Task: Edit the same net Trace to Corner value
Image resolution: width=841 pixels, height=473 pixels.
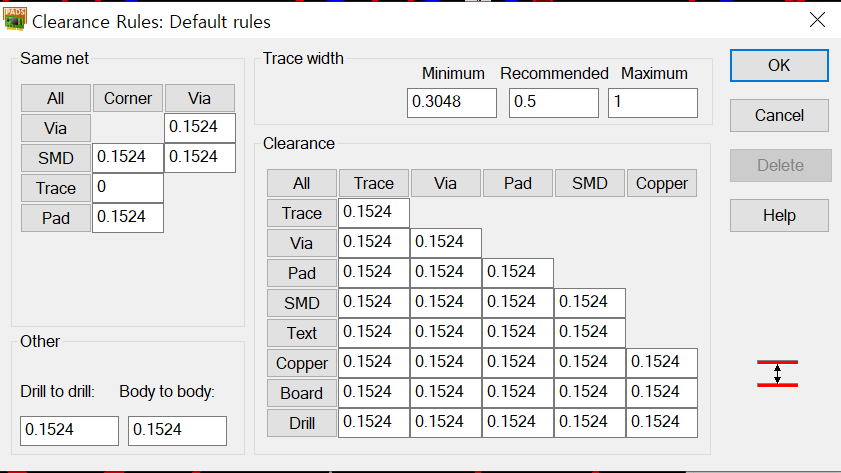Action: pyautogui.click(x=127, y=188)
